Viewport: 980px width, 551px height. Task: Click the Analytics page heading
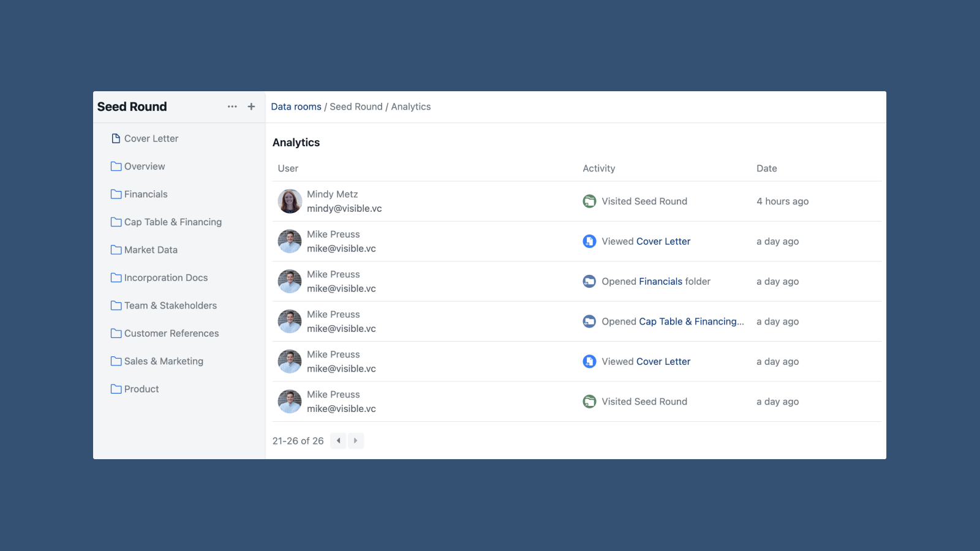296,143
